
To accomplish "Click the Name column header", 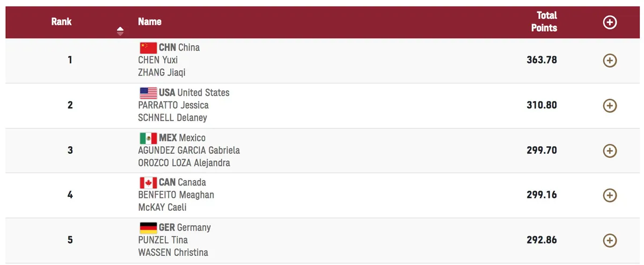I will [x=150, y=22].
